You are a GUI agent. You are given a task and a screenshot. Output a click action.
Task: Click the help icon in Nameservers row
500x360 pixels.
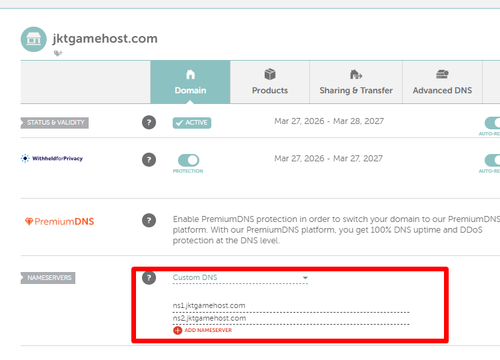click(149, 278)
